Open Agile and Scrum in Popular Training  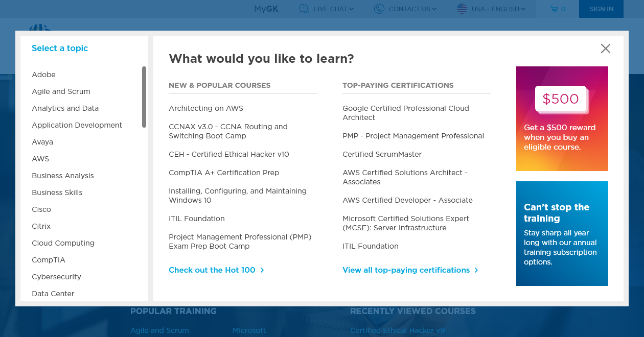pyautogui.click(x=159, y=330)
